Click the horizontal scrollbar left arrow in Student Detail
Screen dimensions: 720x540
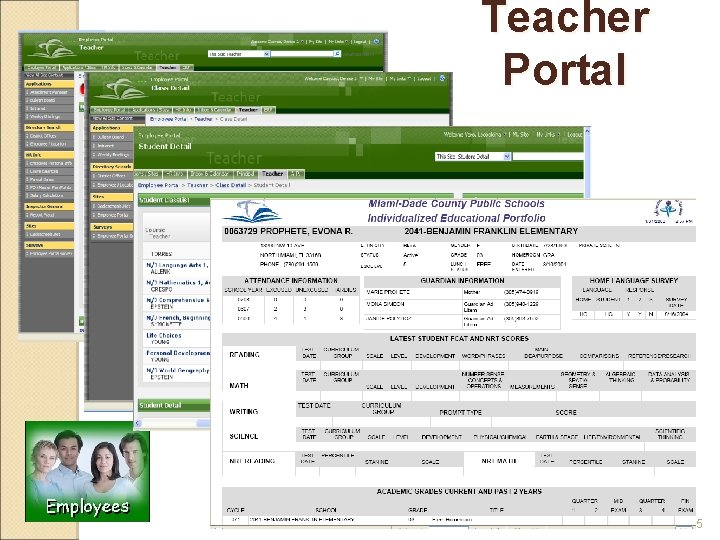point(138,423)
